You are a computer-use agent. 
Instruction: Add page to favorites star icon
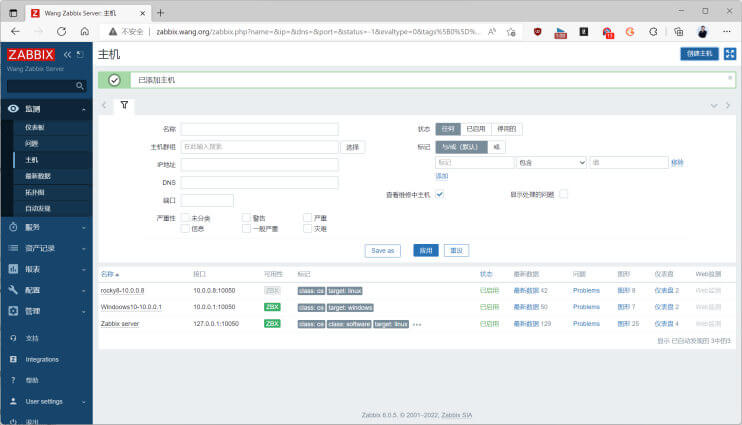tap(511, 32)
